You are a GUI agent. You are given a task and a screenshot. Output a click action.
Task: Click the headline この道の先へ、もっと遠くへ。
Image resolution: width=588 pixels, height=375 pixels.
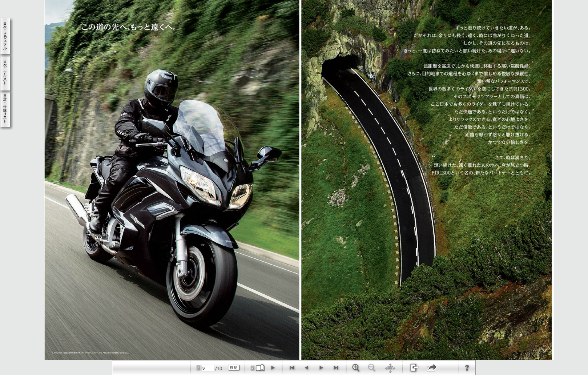coord(129,27)
